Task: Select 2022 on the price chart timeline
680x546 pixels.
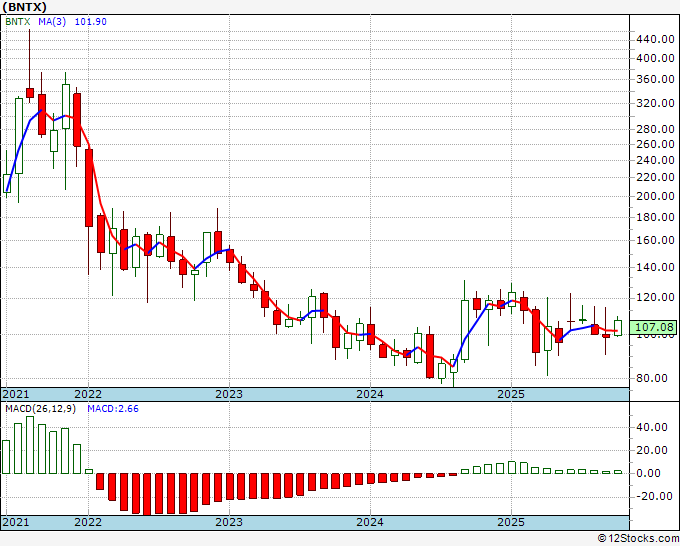Action: 88,394
